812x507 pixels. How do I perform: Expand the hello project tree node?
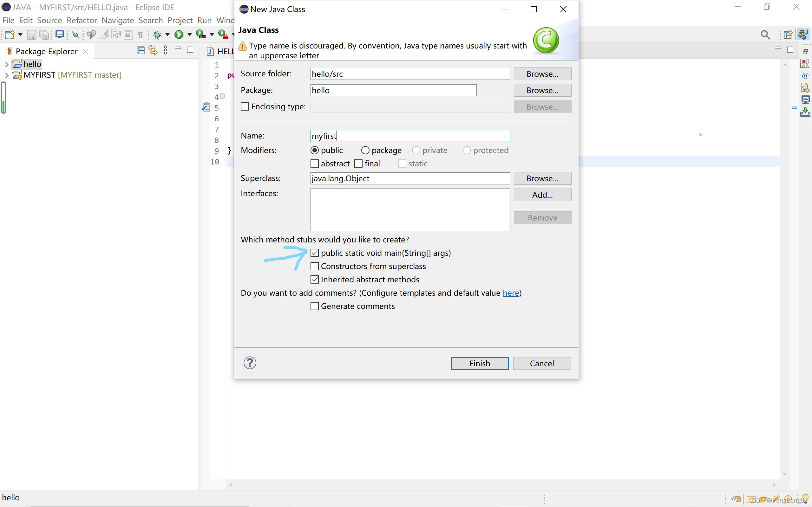pos(6,64)
